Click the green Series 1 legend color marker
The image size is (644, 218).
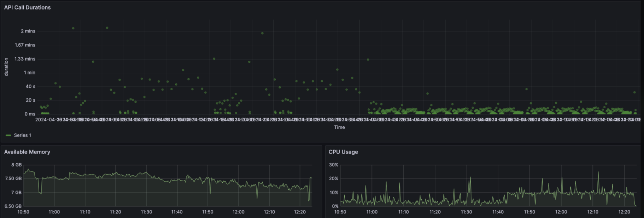[8, 135]
